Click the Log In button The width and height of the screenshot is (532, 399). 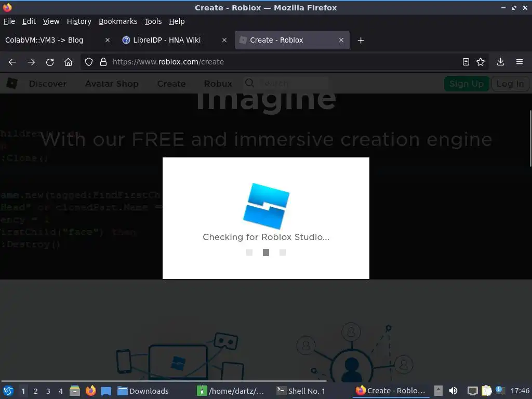click(510, 84)
